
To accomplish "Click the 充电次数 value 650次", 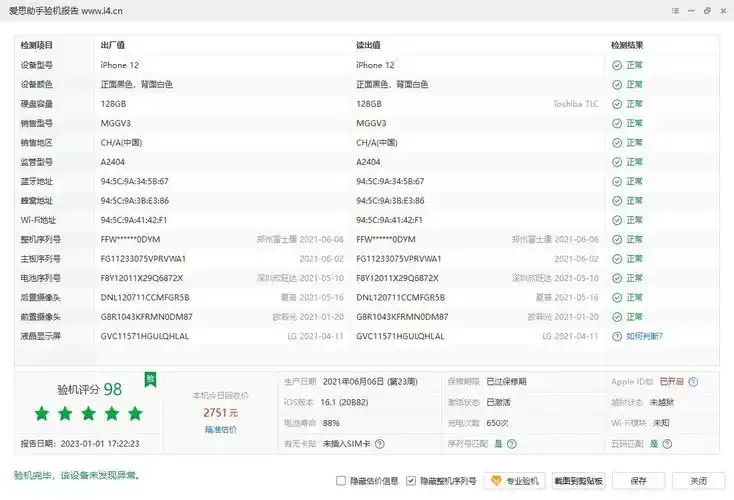I will 497,423.
